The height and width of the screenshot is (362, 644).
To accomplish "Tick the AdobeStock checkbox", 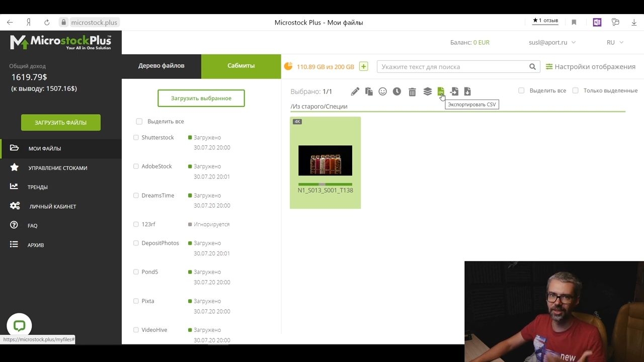I will click(x=136, y=166).
